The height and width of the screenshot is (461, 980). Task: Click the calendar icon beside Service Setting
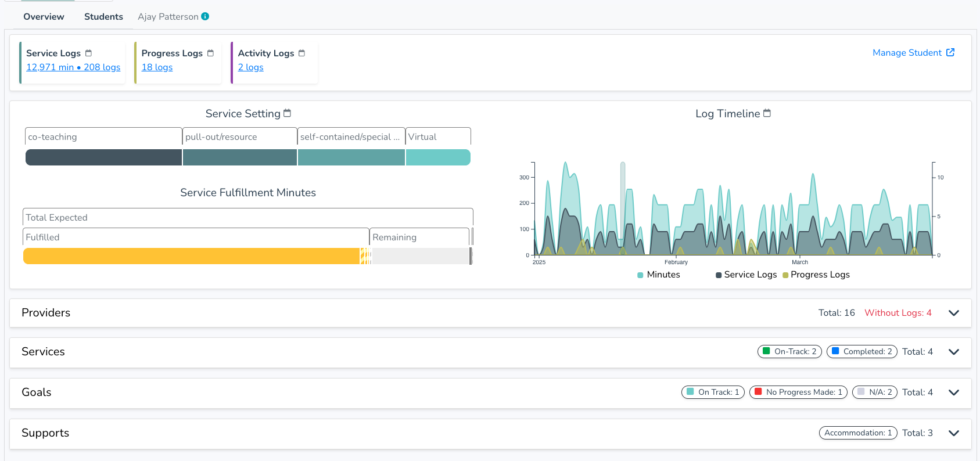click(287, 113)
